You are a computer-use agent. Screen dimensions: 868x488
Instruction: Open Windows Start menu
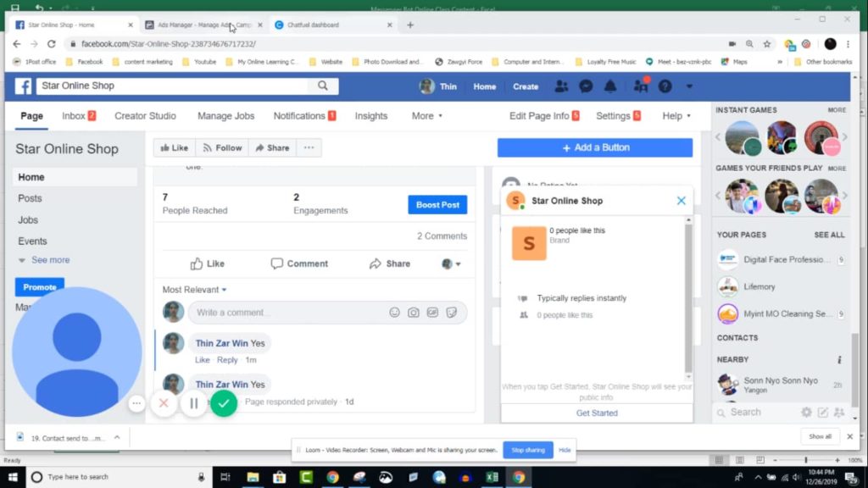[x=13, y=477]
